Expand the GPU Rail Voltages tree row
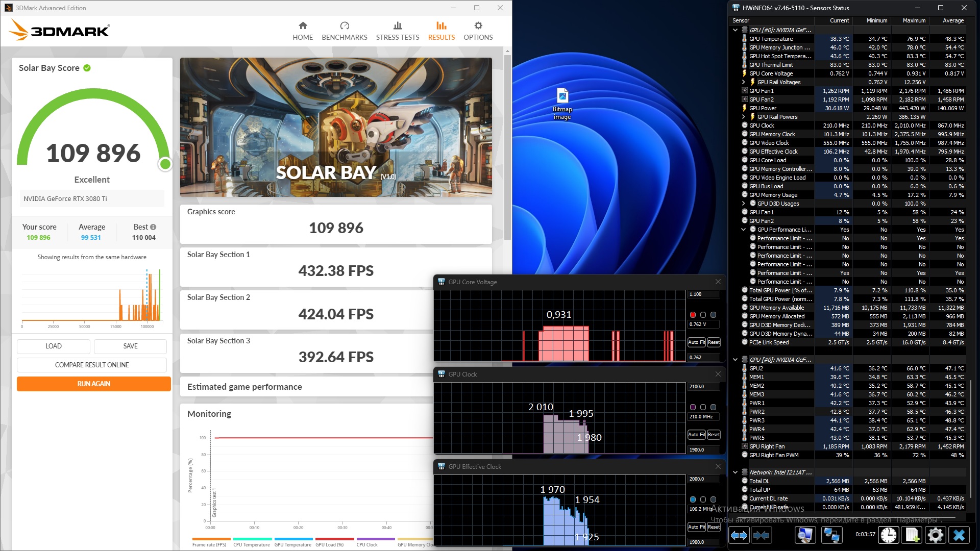The width and height of the screenshot is (980, 551). (x=744, y=82)
